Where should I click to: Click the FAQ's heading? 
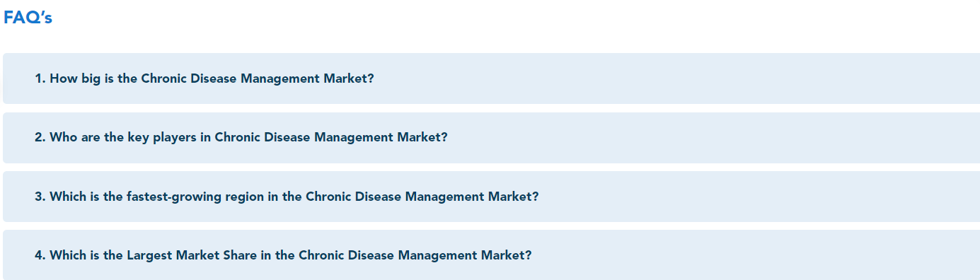coord(28,18)
